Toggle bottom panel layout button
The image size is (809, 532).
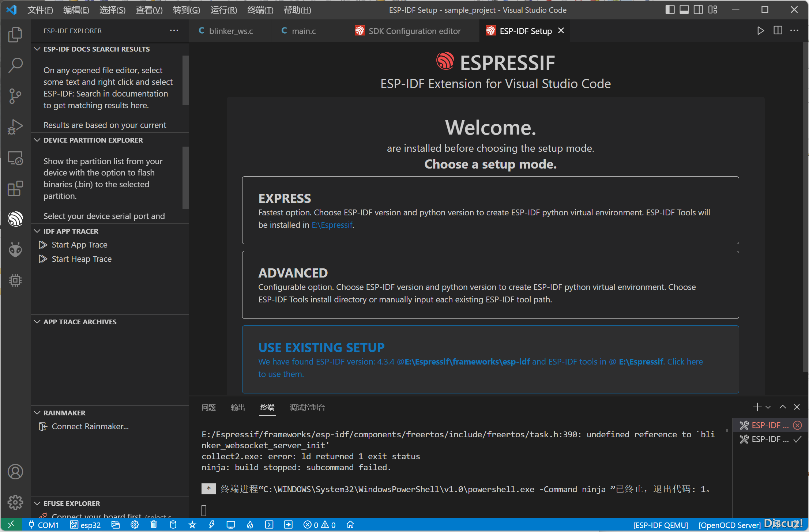click(x=684, y=10)
